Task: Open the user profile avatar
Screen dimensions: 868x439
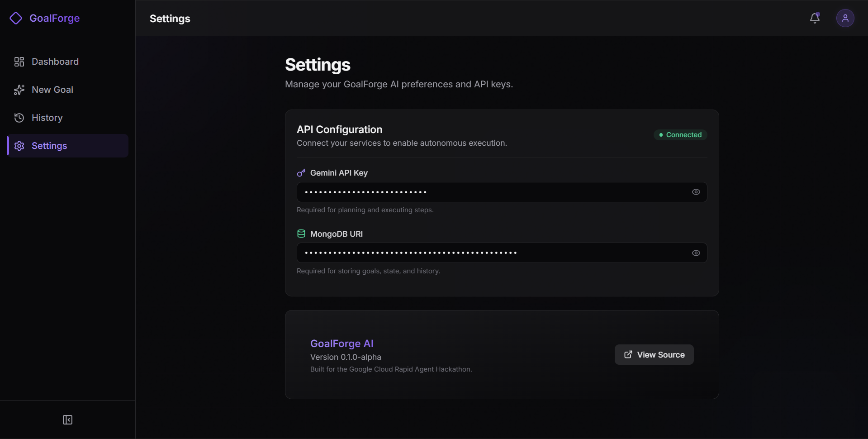Action: click(x=845, y=18)
